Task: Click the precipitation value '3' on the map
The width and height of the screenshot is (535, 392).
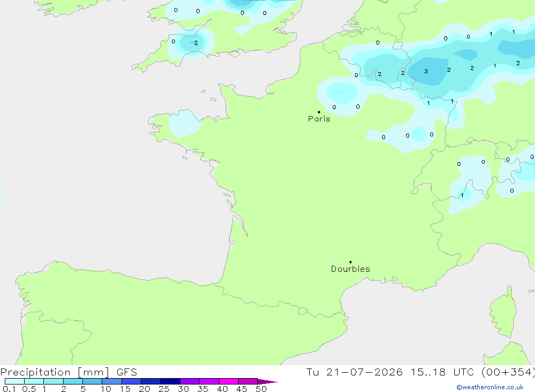Action: (426, 71)
